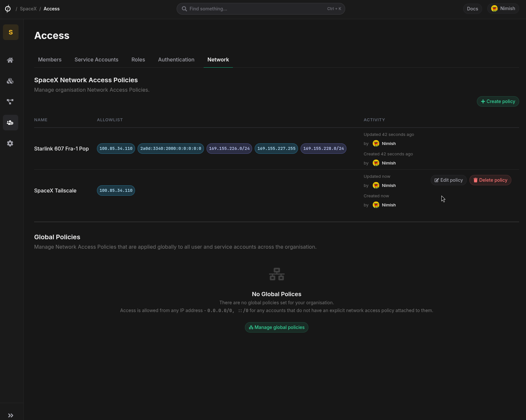Click the Global Policies heading
This screenshot has height=420, width=526.
point(57,237)
